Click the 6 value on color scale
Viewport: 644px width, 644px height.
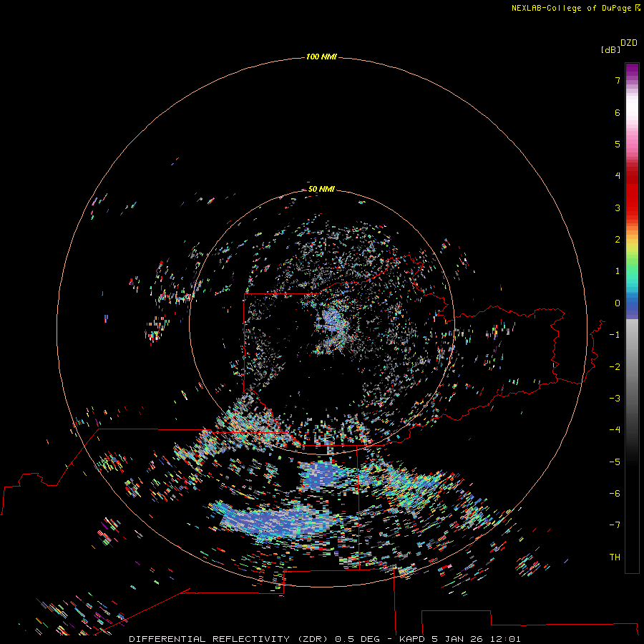[x=618, y=112]
